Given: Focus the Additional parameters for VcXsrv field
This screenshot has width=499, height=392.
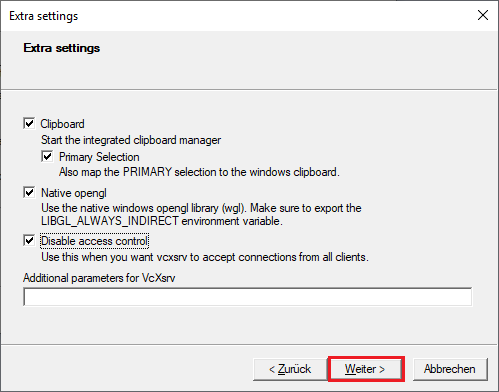Looking at the screenshot, I should (248, 297).
